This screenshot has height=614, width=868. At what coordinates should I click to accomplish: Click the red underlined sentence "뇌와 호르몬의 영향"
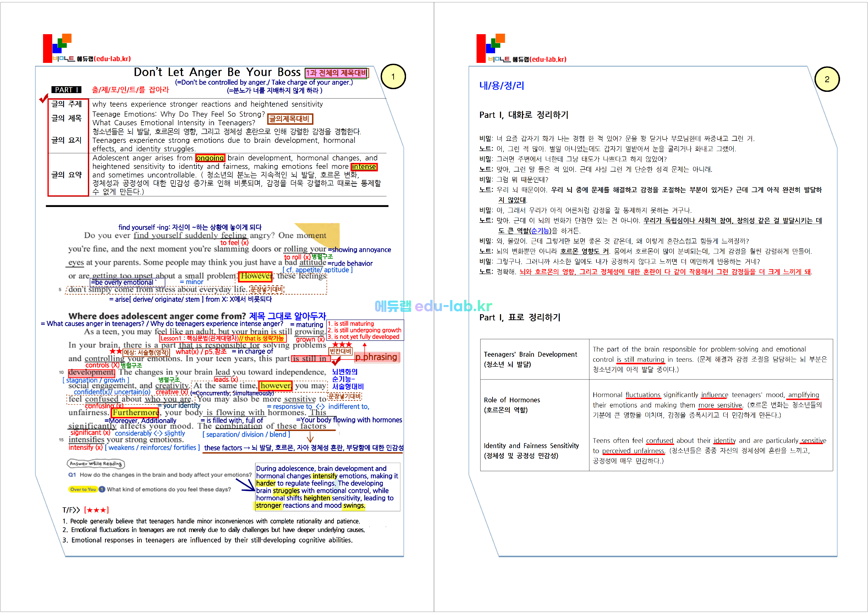[x=665, y=272]
